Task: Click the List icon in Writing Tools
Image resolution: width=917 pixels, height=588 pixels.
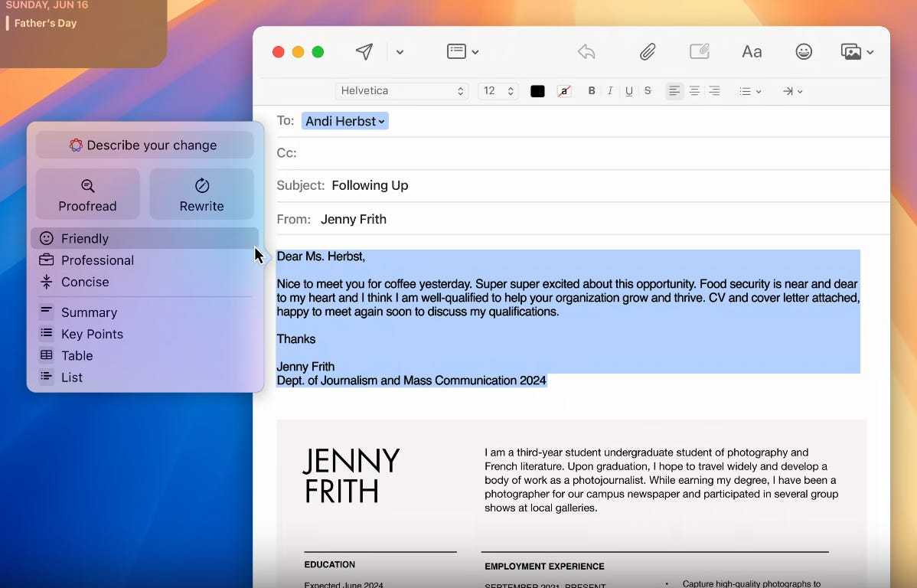Action: tap(46, 377)
